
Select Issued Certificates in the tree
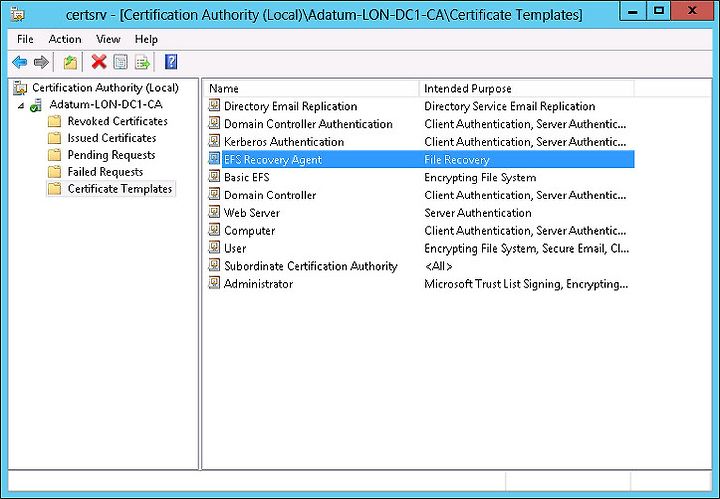tap(112, 138)
